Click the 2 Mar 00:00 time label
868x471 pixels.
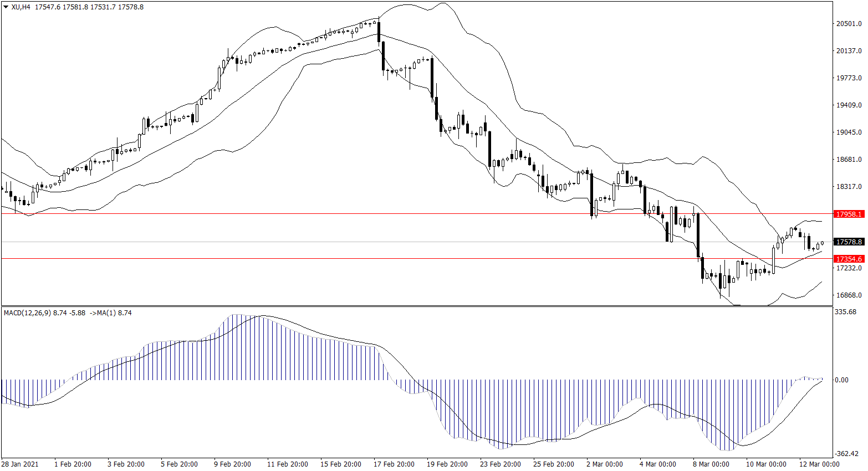604,464
